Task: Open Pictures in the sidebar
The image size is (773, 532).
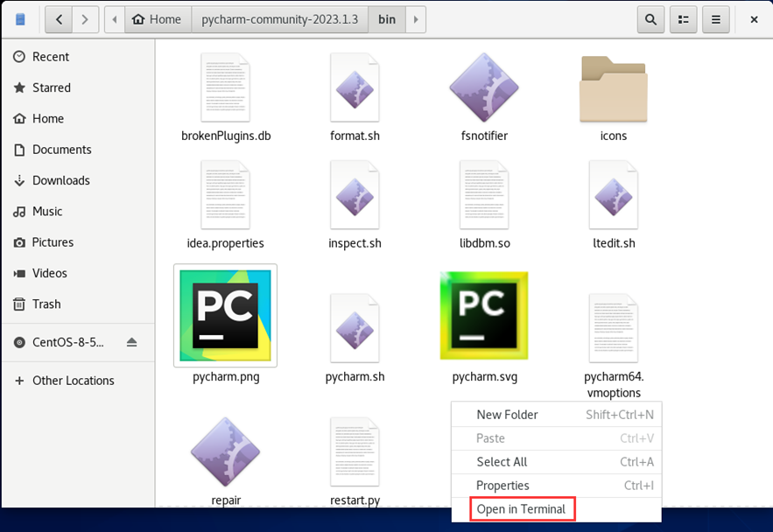Action: tap(78, 242)
